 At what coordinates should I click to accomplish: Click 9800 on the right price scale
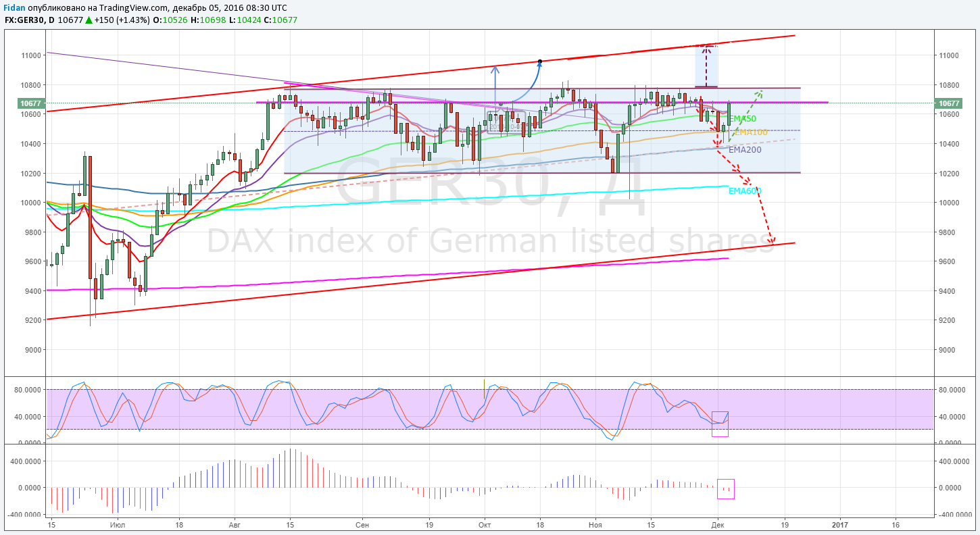tap(946, 232)
